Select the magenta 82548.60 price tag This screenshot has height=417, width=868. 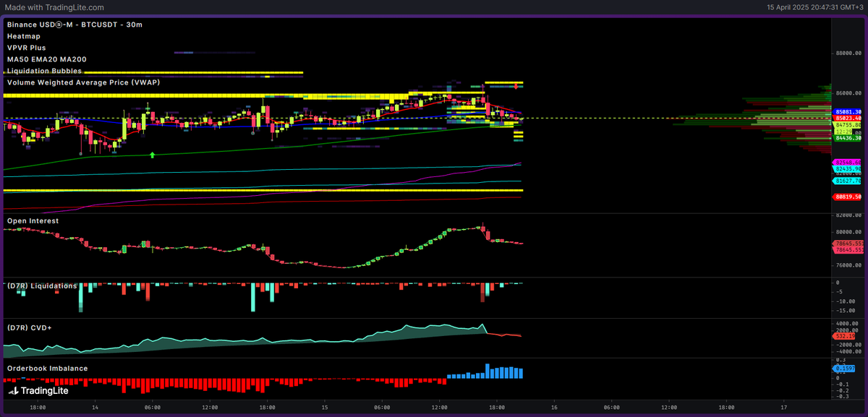[848, 162]
